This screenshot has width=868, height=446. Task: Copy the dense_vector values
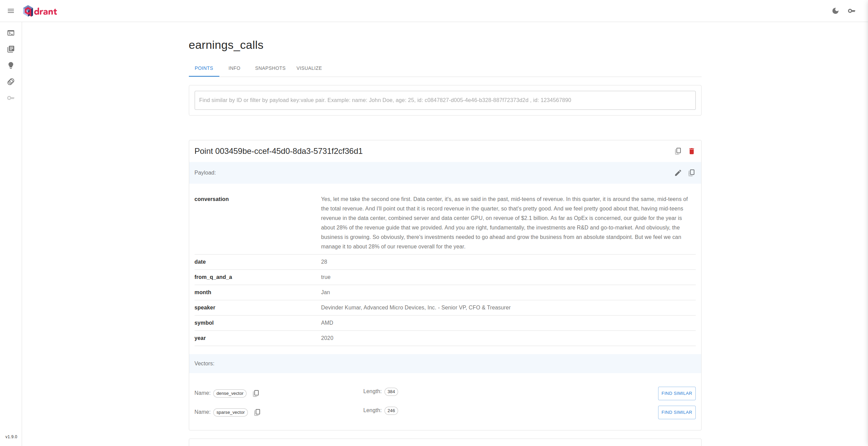(256, 393)
